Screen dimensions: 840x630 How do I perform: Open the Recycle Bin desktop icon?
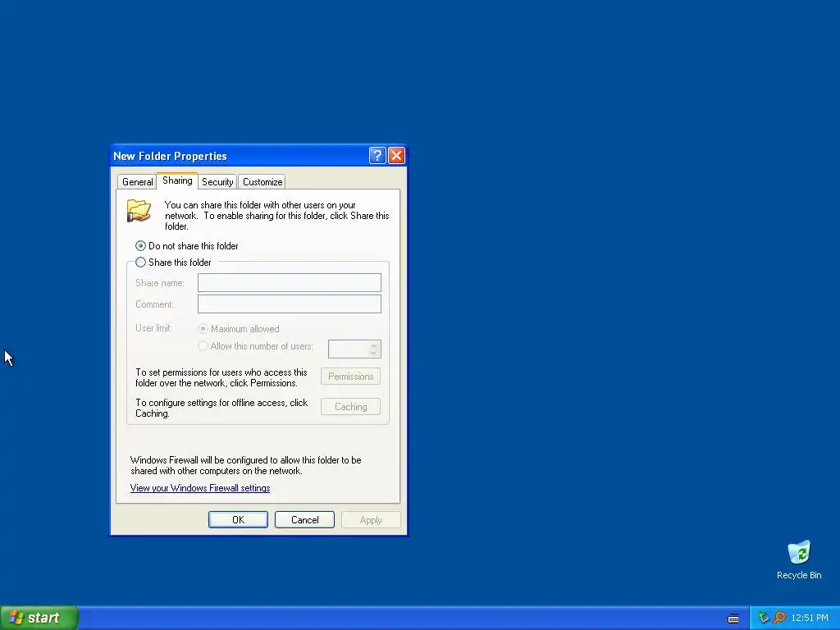(799, 559)
